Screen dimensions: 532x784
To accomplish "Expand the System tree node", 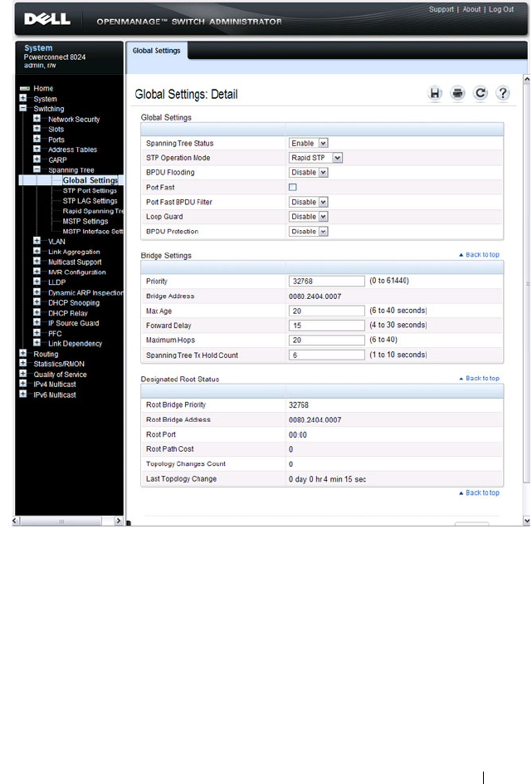I will click(x=23, y=98).
